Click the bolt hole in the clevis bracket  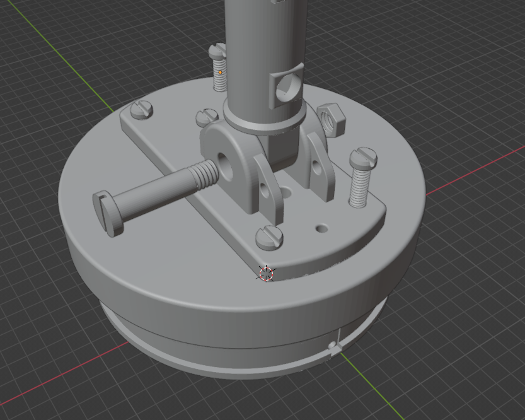point(224,165)
